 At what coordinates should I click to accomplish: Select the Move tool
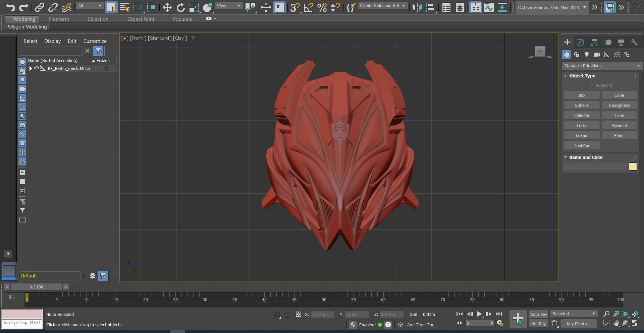point(167,7)
